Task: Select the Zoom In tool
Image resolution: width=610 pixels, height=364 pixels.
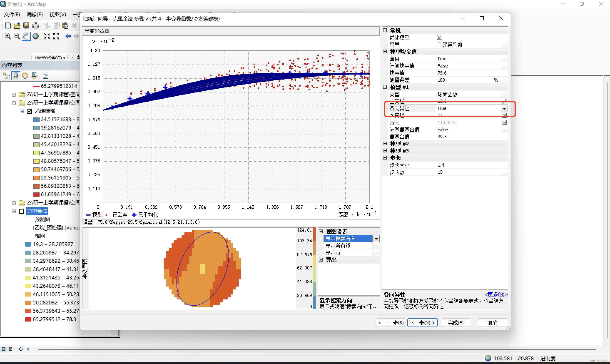Action: click(x=8, y=36)
